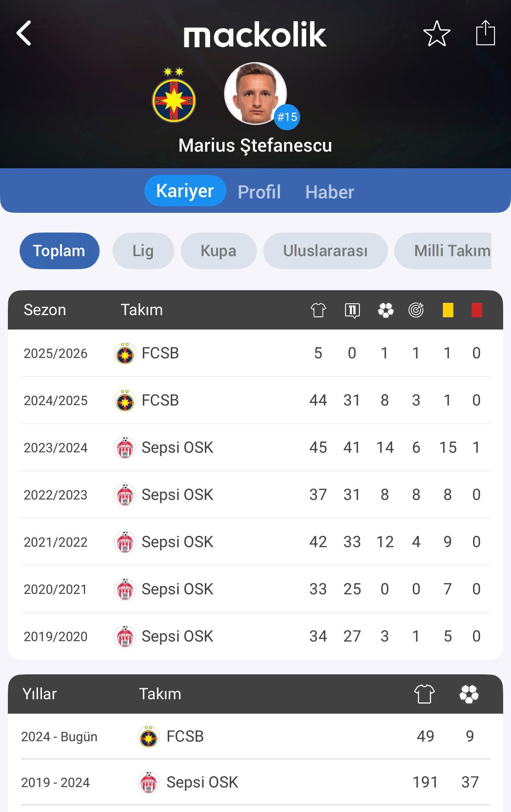Add player to favorites with star icon
The height and width of the screenshot is (812, 511).
(x=437, y=33)
